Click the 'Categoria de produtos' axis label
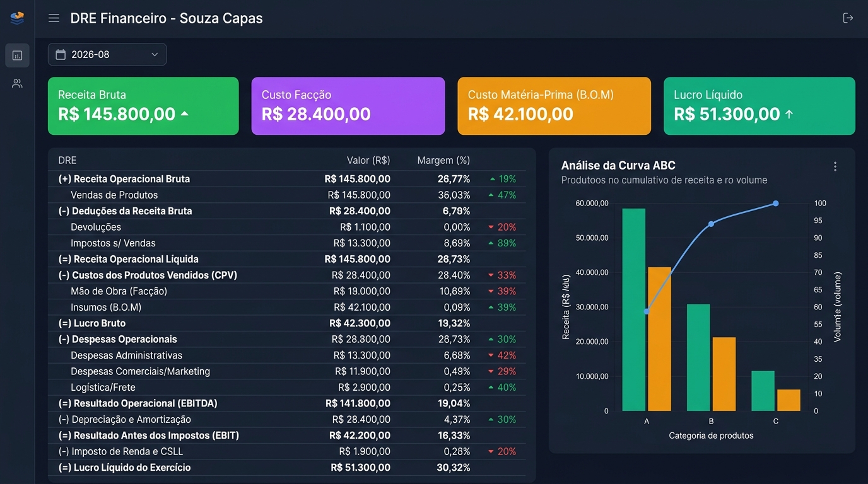This screenshot has height=484, width=868. (711, 435)
